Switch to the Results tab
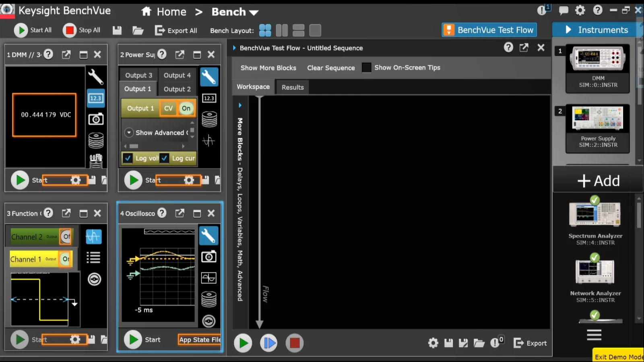 pos(293,87)
